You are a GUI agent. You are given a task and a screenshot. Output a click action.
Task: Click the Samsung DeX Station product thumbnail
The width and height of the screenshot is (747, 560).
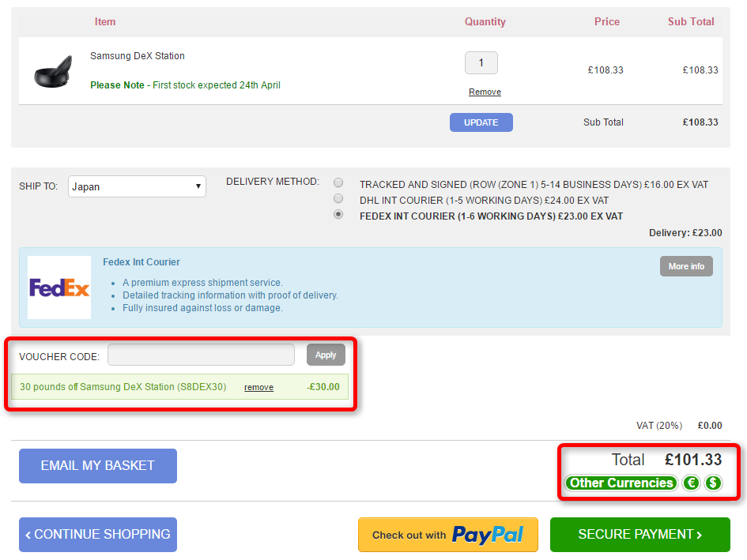pos(53,71)
